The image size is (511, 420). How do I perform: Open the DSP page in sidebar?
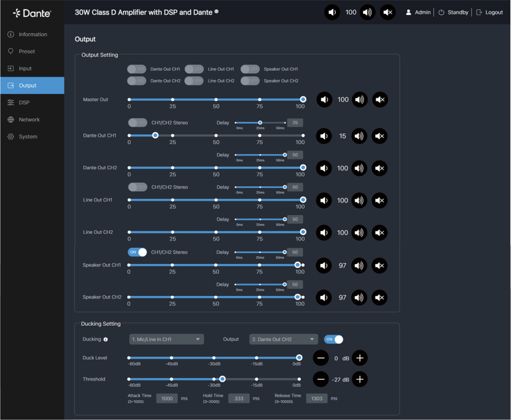point(24,102)
